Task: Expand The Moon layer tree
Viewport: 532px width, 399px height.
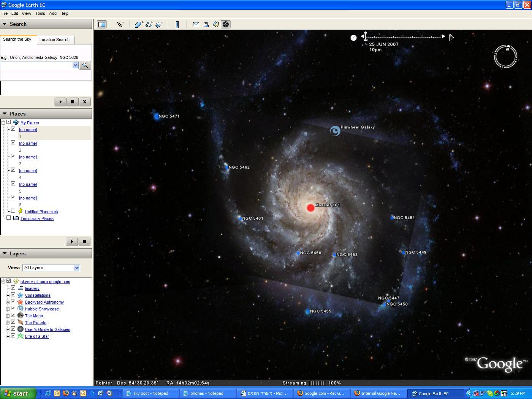Action: click(x=8, y=316)
